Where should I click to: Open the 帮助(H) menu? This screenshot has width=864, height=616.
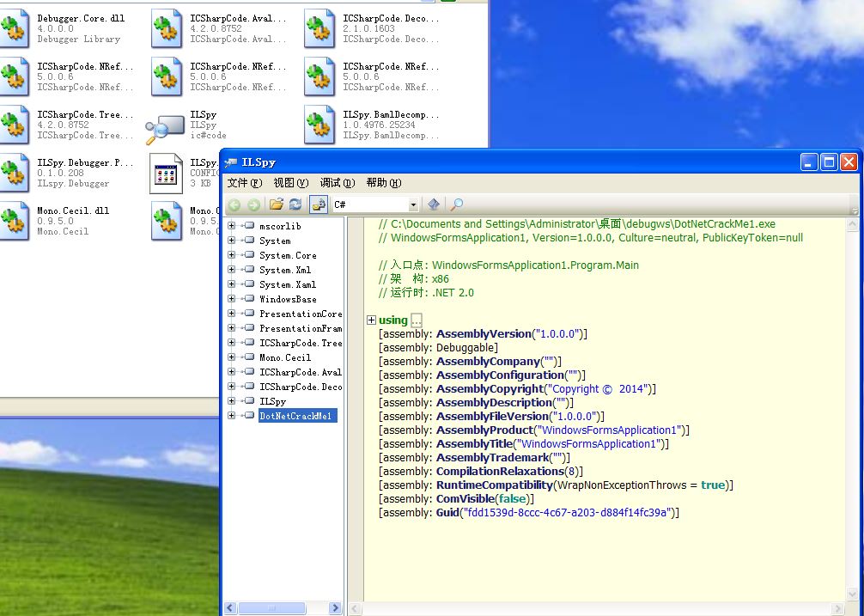384,183
